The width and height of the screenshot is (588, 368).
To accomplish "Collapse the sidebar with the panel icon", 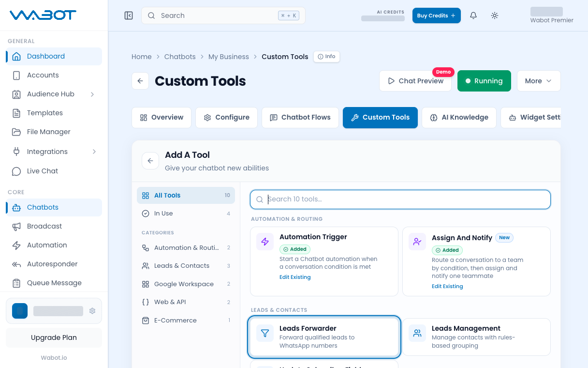I will point(129,15).
